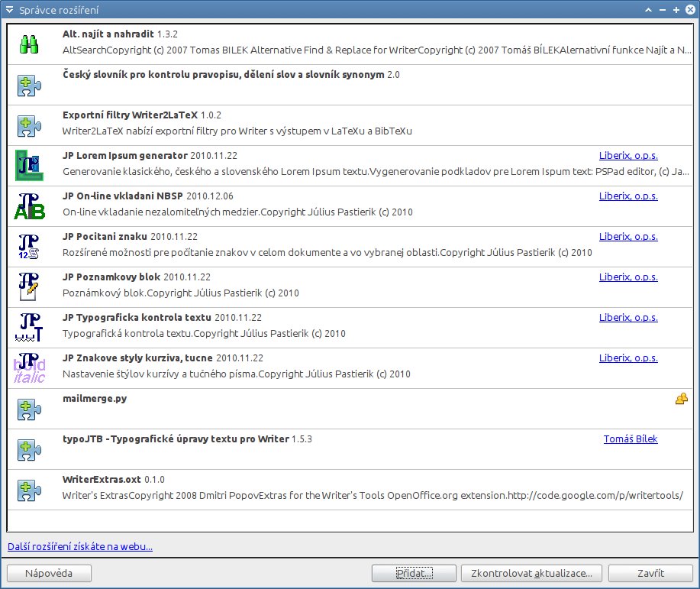
Task: Click the puzzle icon of Exportní filtry Writer2LaTeX
Action: pyautogui.click(x=29, y=125)
